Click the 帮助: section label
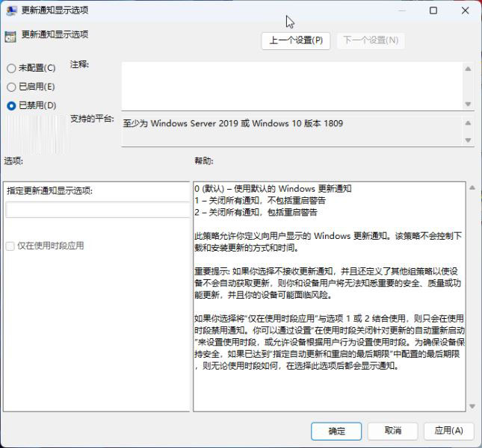This screenshot has width=482, height=448. 204,161
